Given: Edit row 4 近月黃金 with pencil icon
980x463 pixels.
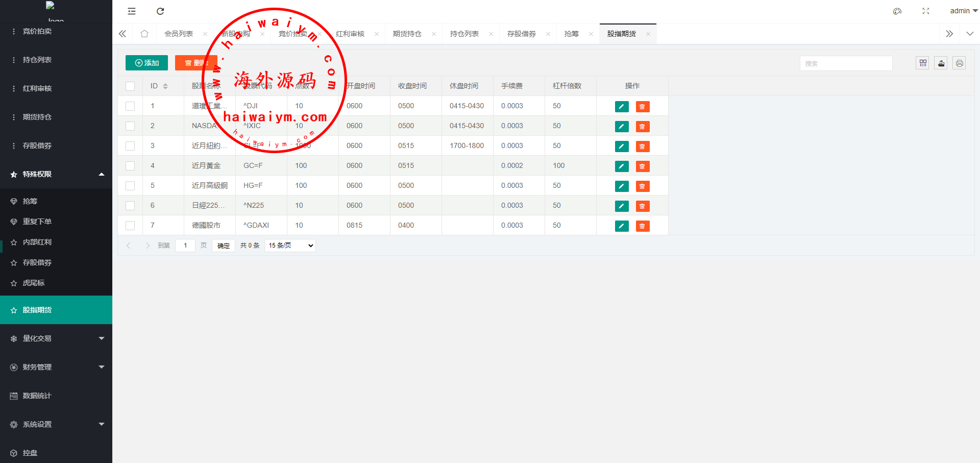Looking at the screenshot, I should [x=622, y=166].
